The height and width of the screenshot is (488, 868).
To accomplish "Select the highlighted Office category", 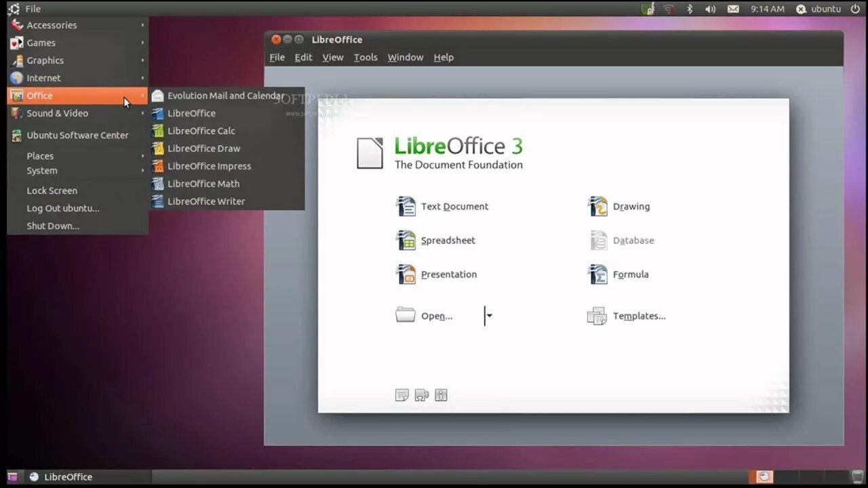I will (78, 96).
